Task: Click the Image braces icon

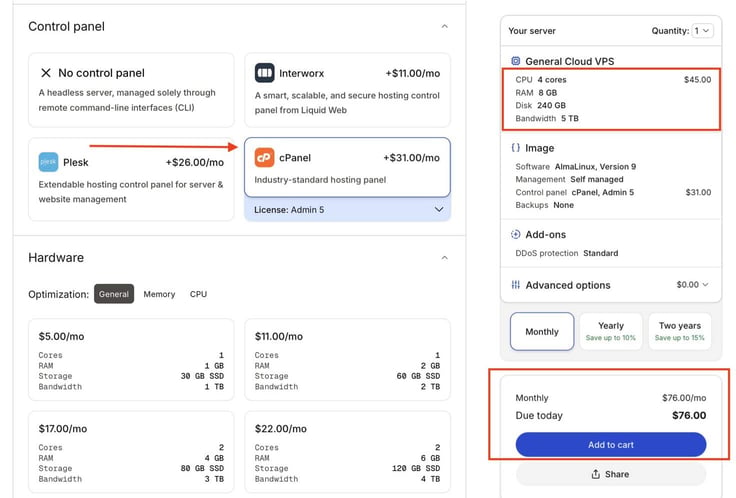Action: click(515, 148)
